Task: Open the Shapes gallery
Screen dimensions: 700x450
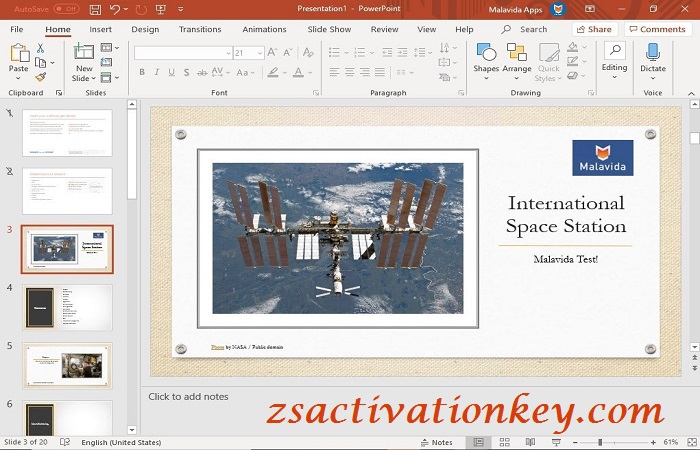Action: click(x=486, y=62)
